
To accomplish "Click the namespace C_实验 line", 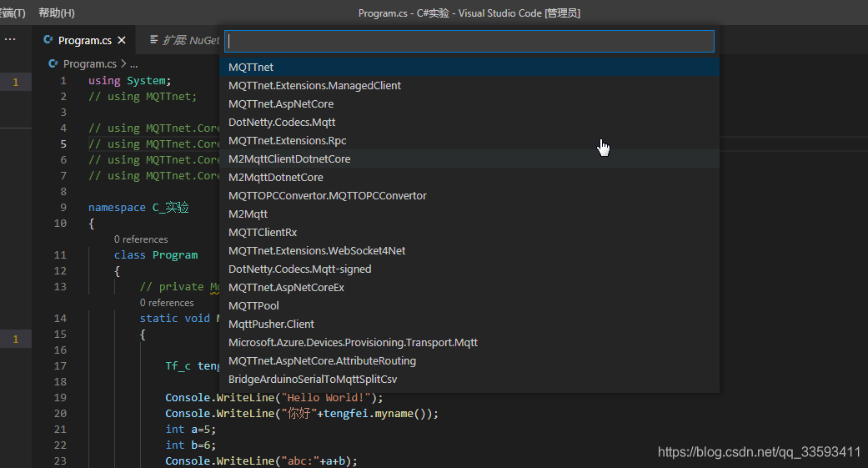I will tap(138, 207).
